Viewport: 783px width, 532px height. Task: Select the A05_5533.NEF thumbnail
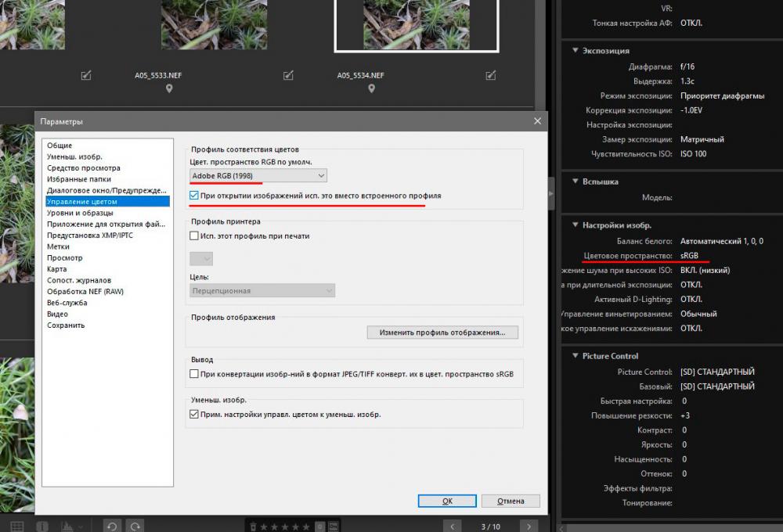coord(215,24)
